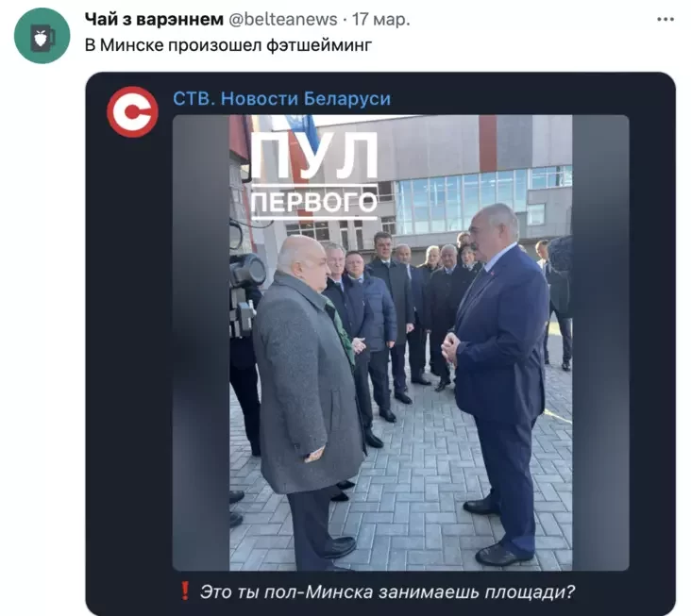
Task: Click the blurred left margin of the embedded image
Action: pyautogui.click(x=201, y=342)
